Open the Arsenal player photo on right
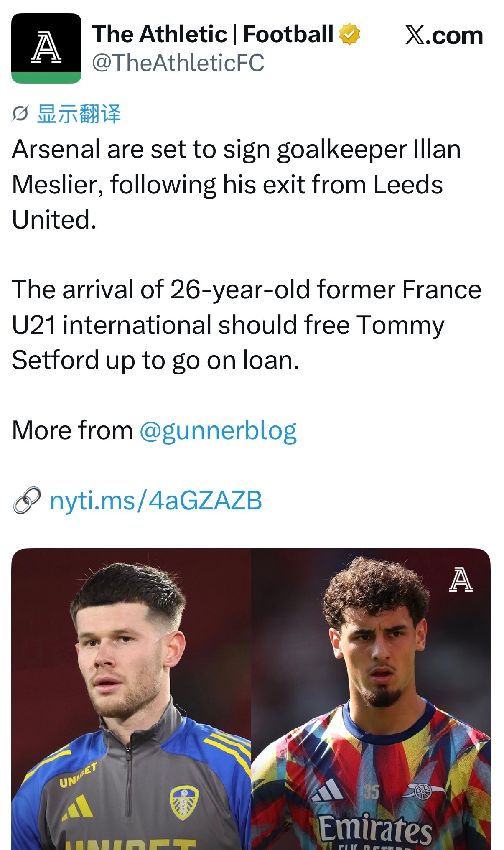Image resolution: width=504 pixels, height=850 pixels. tap(371, 699)
